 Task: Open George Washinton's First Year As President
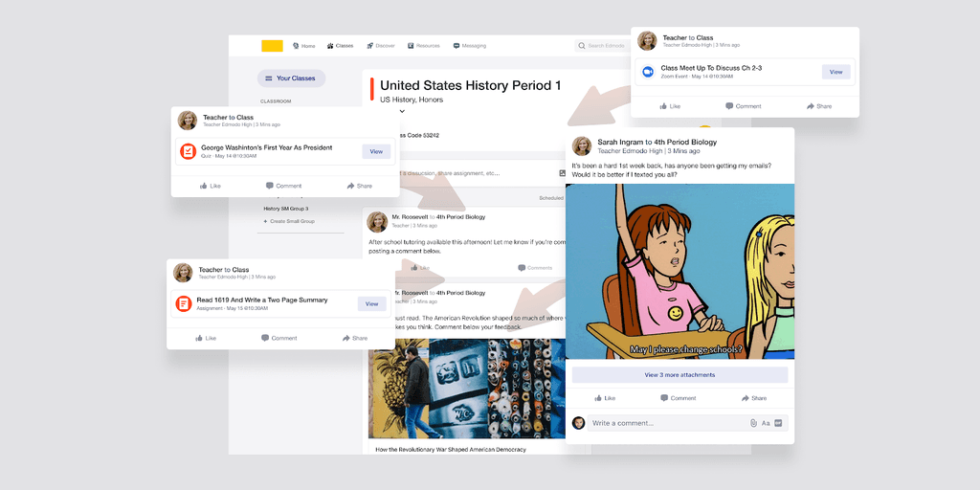click(267, 147)
